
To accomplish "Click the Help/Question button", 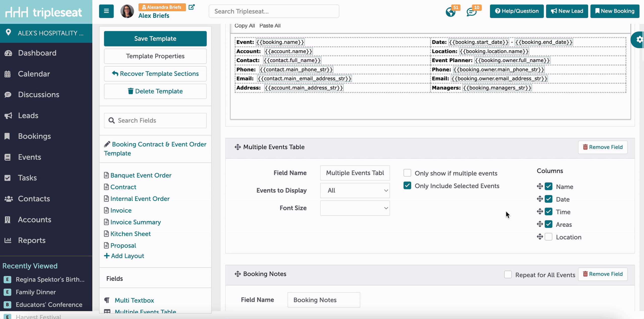I will pyautogui.click(x=517, y=11).
